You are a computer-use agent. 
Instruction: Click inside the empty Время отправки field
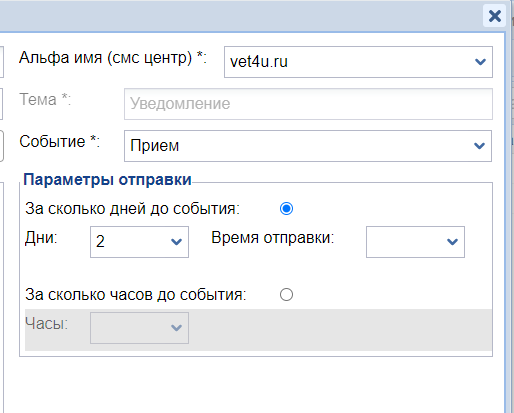coord(415,242)
